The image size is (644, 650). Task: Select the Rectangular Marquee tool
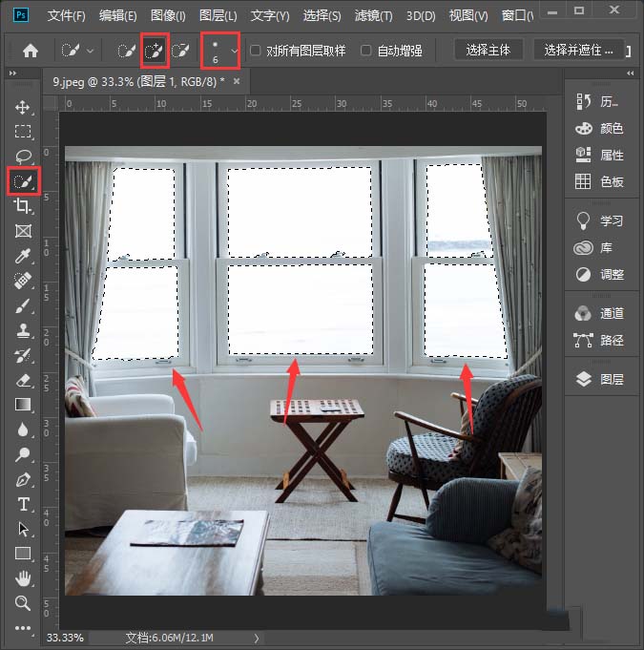[22, 132]
